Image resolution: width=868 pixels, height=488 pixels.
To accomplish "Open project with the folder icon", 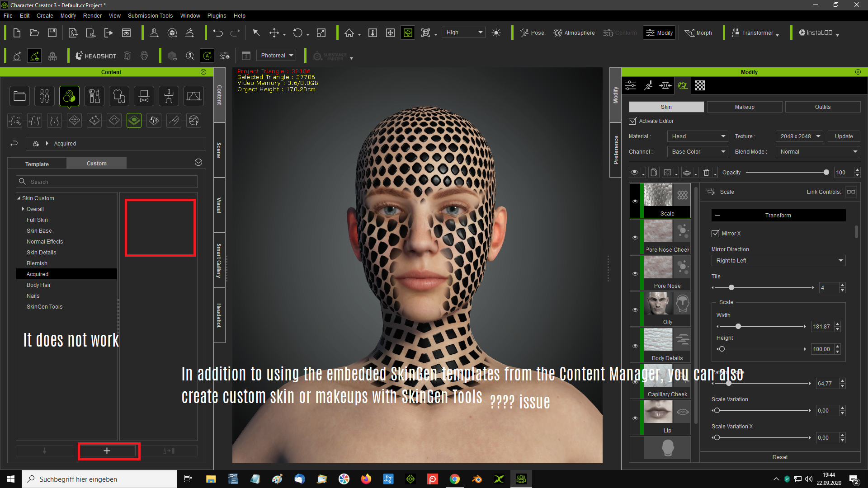I will tap(34, 33).
